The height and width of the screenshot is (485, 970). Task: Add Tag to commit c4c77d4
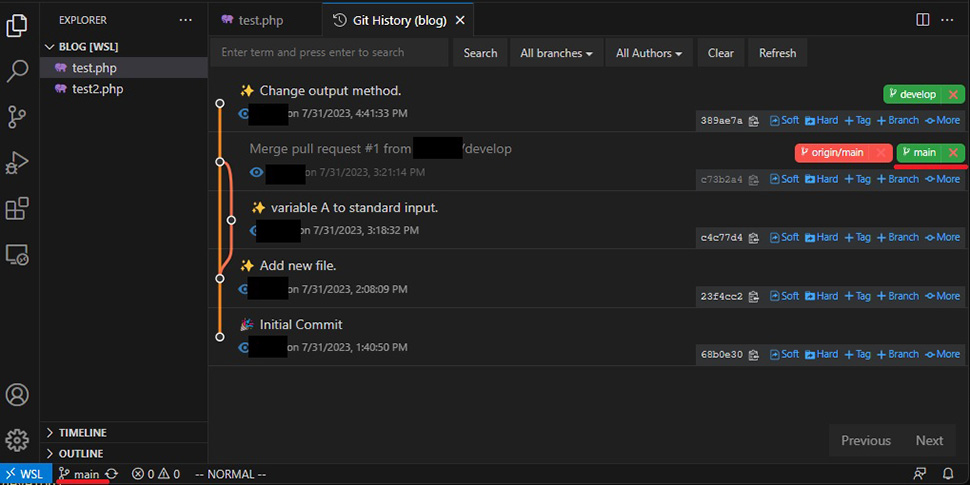click(858, 237)
